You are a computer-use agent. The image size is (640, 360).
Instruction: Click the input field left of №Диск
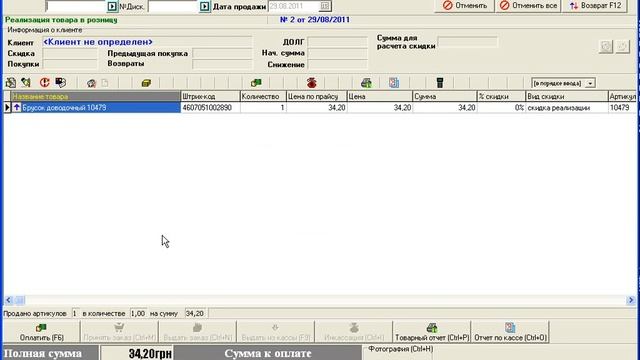pos(76,7)
